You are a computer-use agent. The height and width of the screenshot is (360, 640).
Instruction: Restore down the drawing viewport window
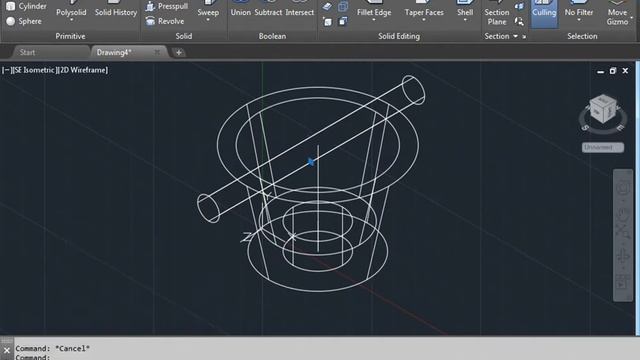(x=613, y=71)
